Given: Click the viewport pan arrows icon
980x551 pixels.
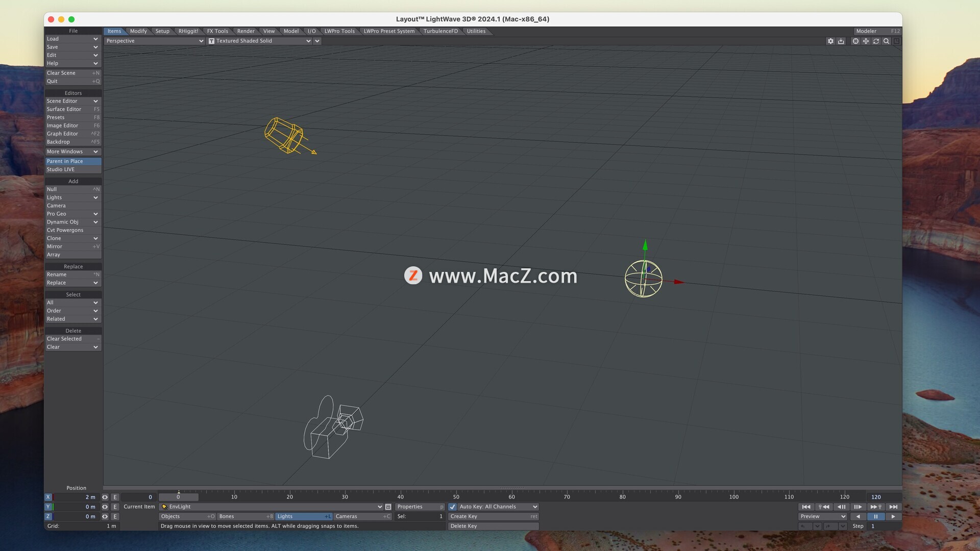Looking at the screenshot, I should click(x=866, y=41).
